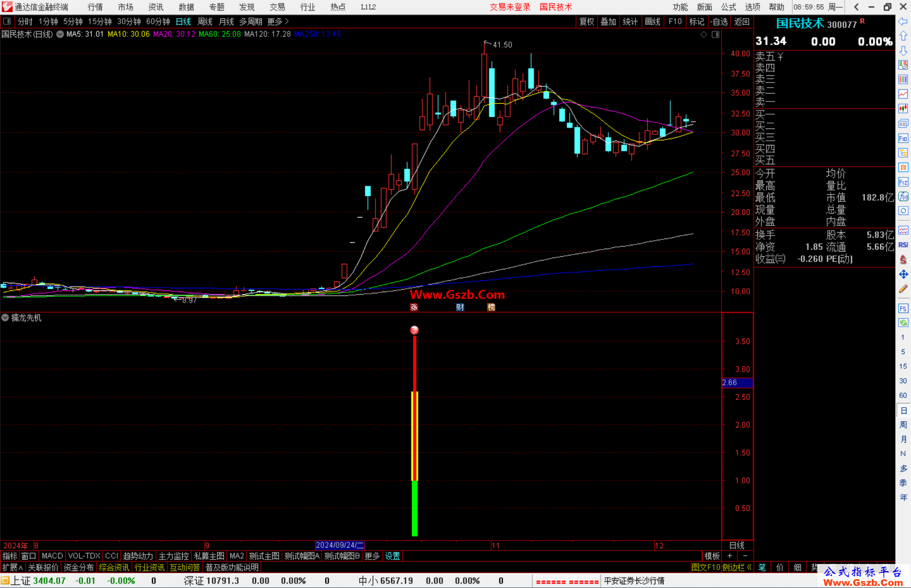The height and width of the screenshot is (588, 911).
Task: Switch to 1-minute period in the right sidebar
Action: [903, 337]
